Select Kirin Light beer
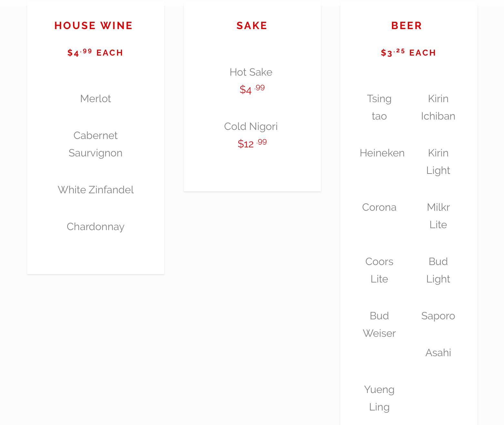 [x=438, y=162]
